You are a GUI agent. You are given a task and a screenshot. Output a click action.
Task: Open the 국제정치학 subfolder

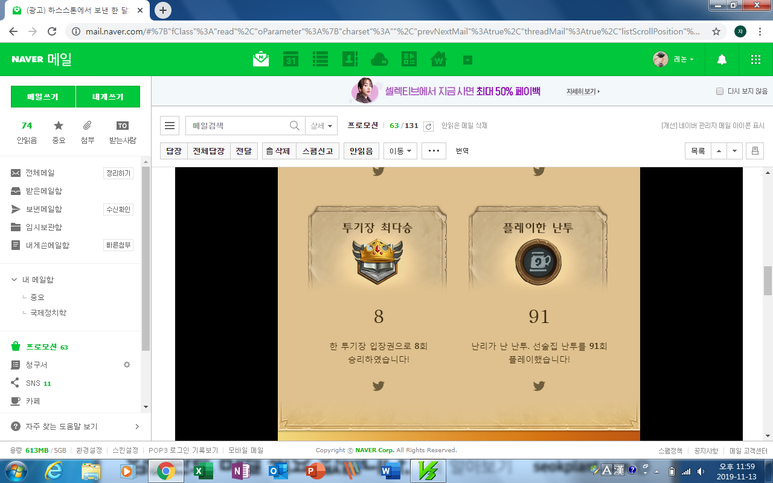[48, 312]
